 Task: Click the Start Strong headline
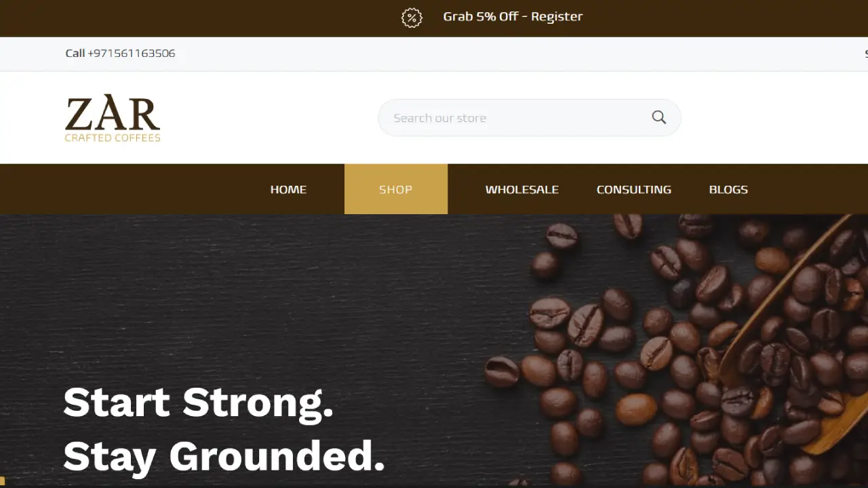(x=198, y=402)
